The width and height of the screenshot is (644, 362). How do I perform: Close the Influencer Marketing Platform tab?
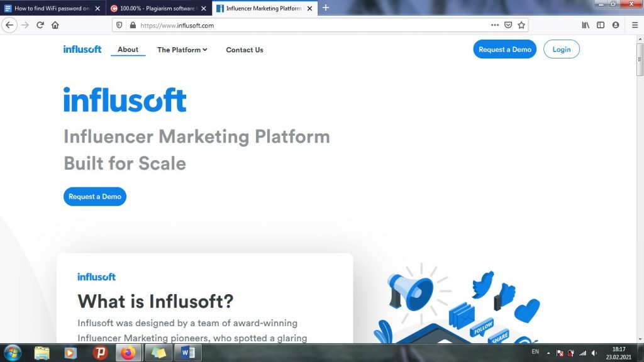[x=309, y=8]
